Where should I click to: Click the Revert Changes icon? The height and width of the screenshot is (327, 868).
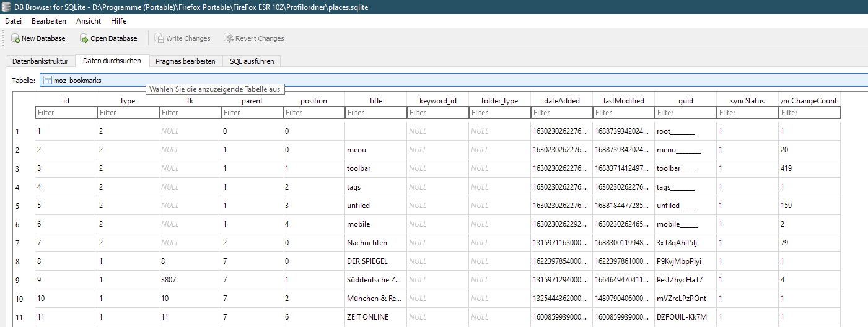tap(229, 38)
